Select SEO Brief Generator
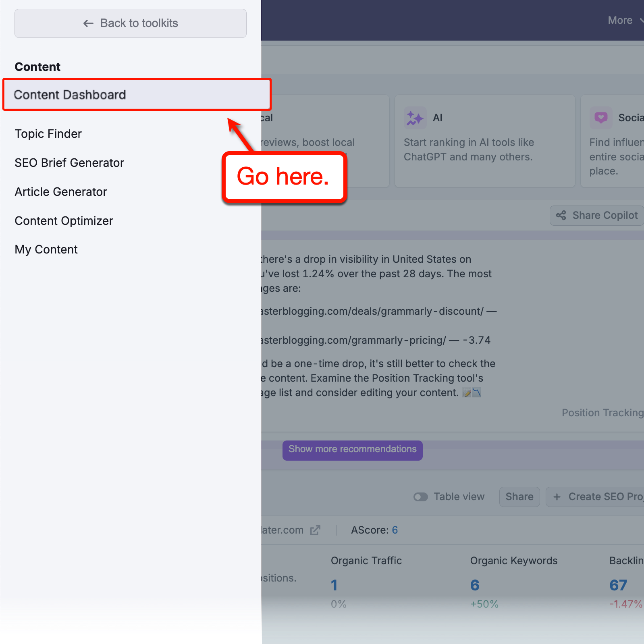644x644 pixels. tap(69, 163)
